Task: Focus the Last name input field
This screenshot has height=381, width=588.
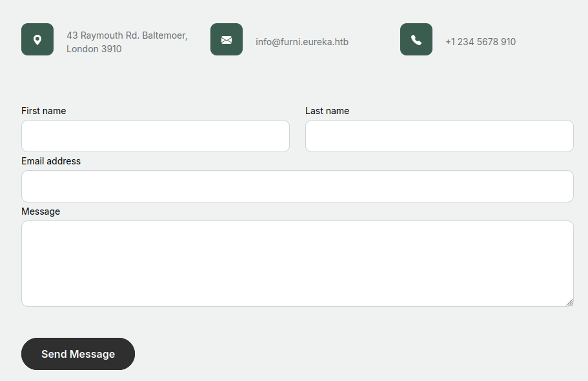Action: (439, 136)
